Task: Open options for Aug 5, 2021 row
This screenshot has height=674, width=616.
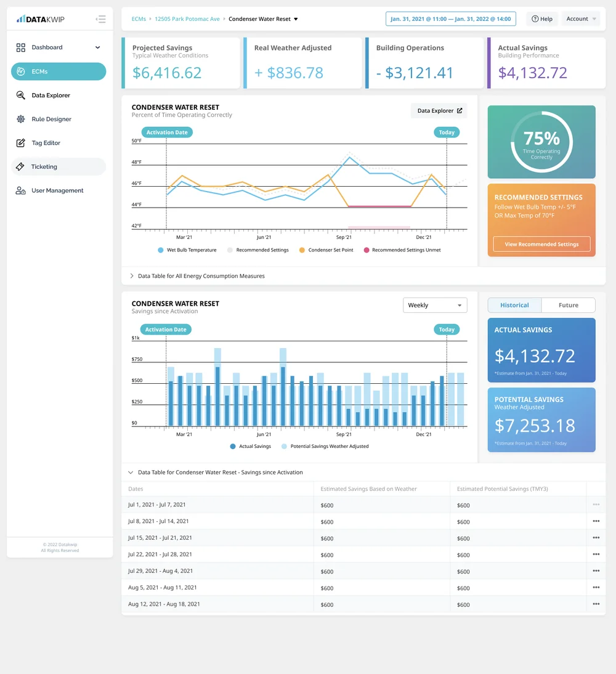Action: pyautogui.click(x=596, y=587)
